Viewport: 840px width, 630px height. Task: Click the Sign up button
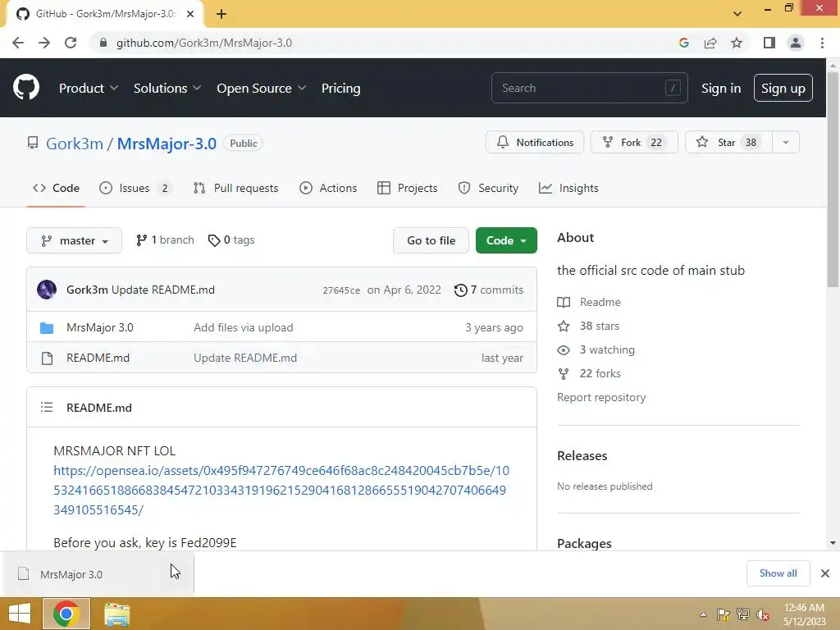coord(783,88)
